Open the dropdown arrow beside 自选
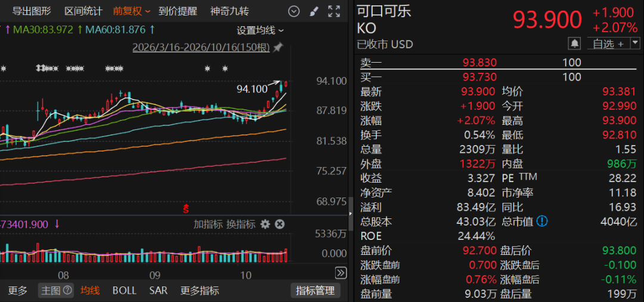 point(636,43)
